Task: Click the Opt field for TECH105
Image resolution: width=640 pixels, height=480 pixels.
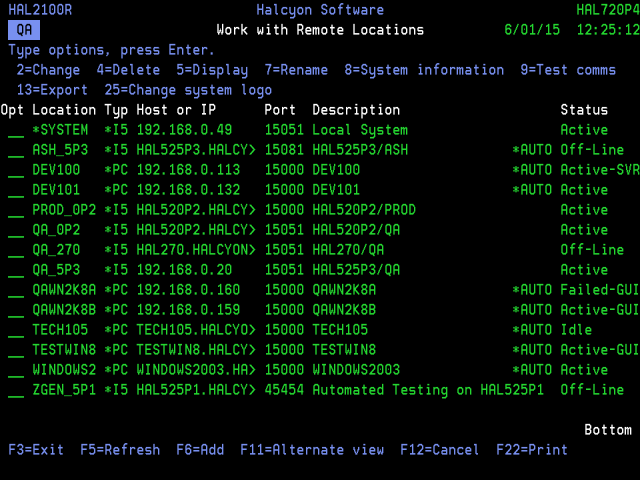Action: click(x=16, y=330)
